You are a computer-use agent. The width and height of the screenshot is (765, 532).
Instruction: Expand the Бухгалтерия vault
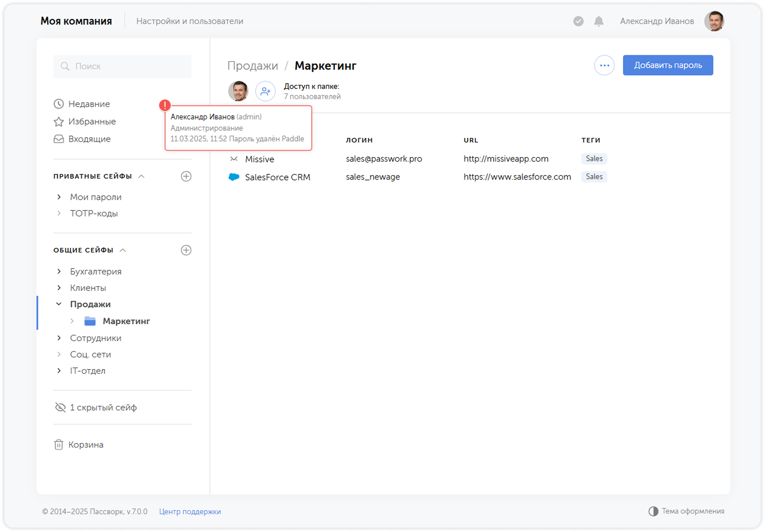coord(59,271)
